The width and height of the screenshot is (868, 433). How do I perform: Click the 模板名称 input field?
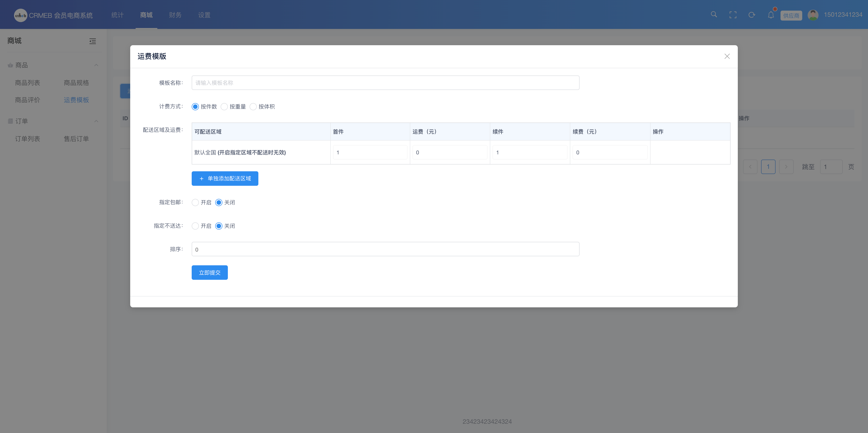(385, 83)
